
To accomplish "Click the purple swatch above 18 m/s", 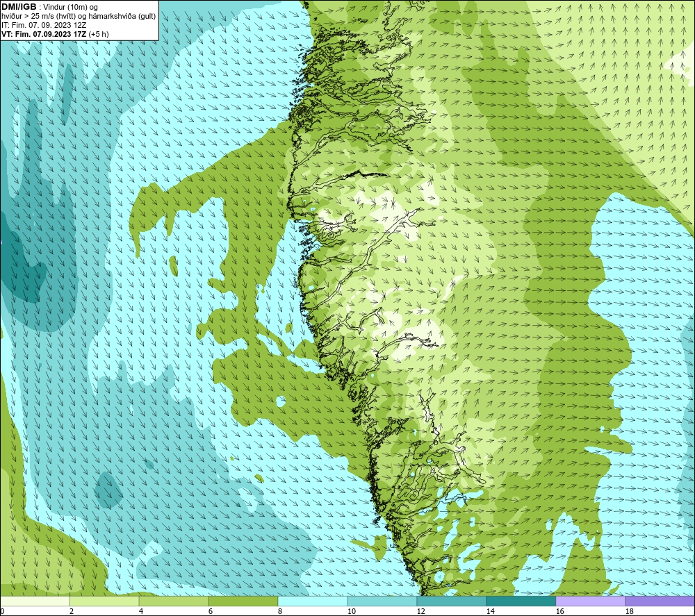I will click(x=660, y=601).
